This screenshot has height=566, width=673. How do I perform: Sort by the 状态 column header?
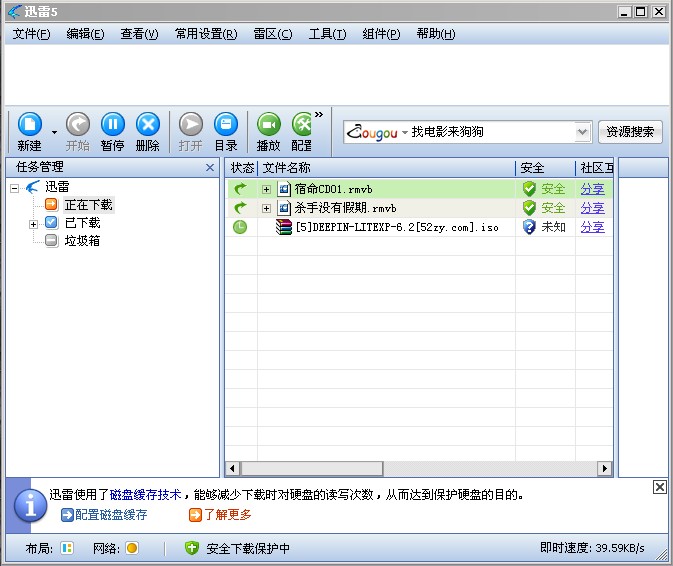click(x=241, y=168)
